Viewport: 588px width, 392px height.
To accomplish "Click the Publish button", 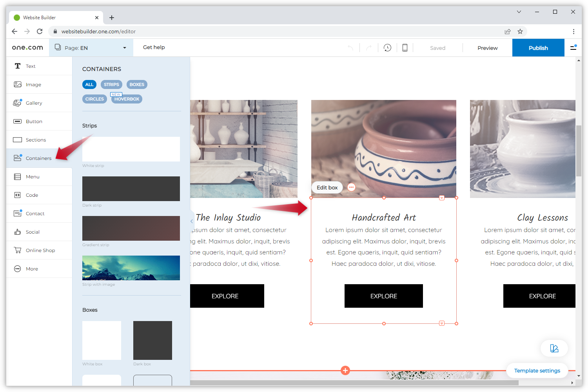I will pyautogui.click(x=538, y=48).
